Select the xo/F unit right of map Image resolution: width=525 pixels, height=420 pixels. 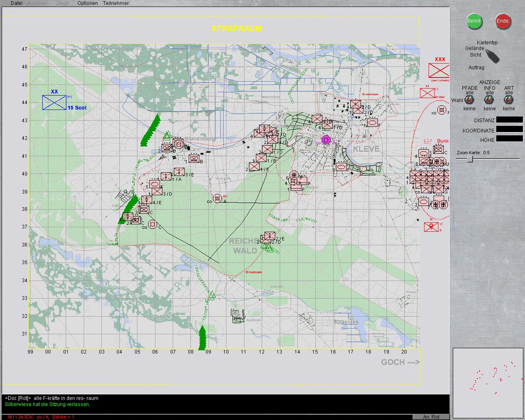(x=441, y=110)
